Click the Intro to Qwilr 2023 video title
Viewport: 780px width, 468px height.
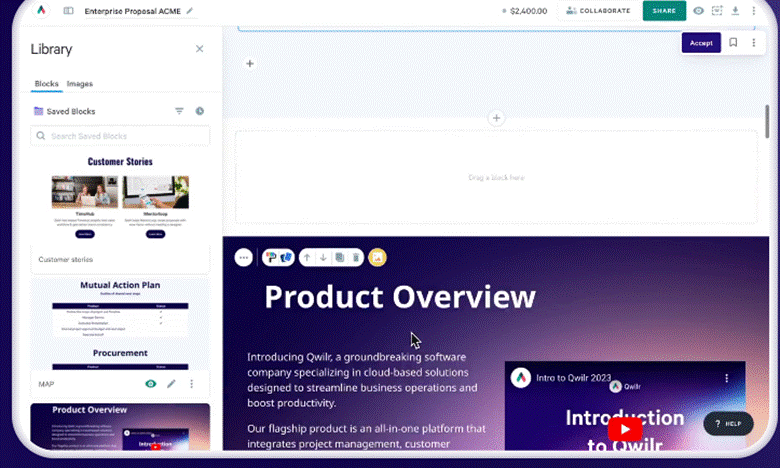(573, 378)
